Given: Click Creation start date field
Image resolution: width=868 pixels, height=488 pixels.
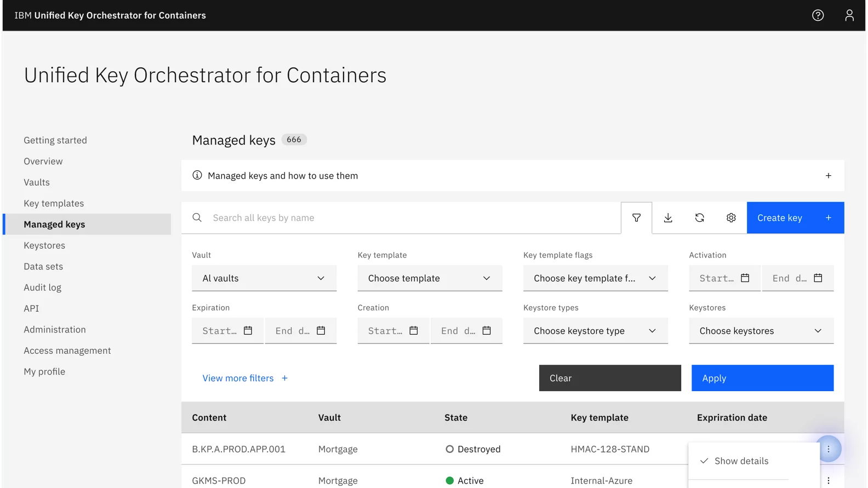Looking at the screenshot, I should pos(393,331).
